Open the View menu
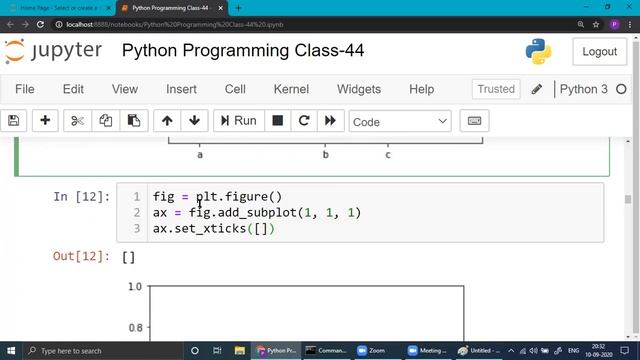 (x=125, y=89)
